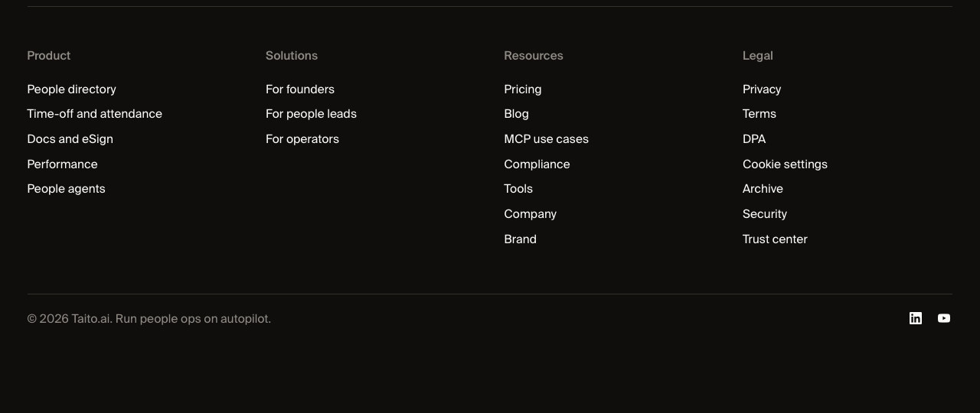
Task: Open the DPA legal link
Action: 754,139
